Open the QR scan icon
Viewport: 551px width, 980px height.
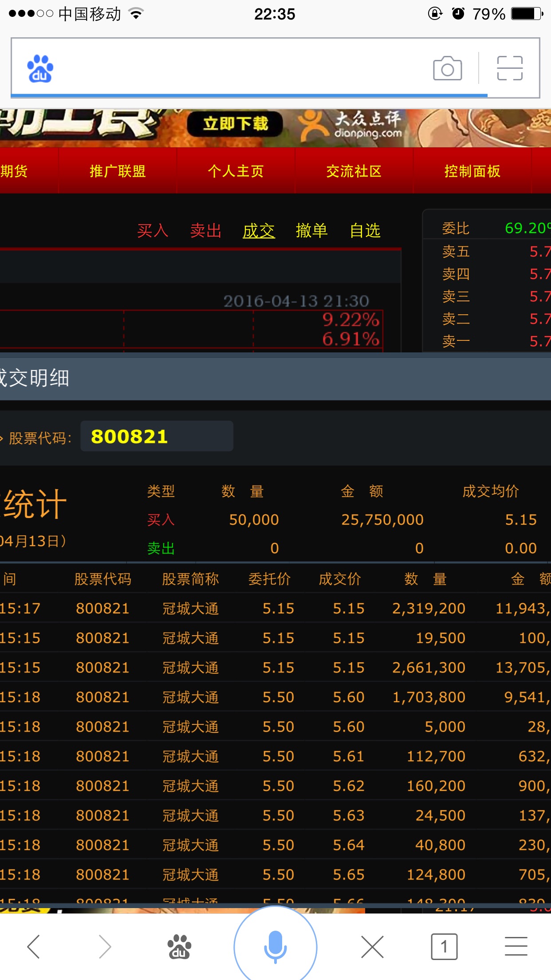pyautogui.click(x=510, y=68)
